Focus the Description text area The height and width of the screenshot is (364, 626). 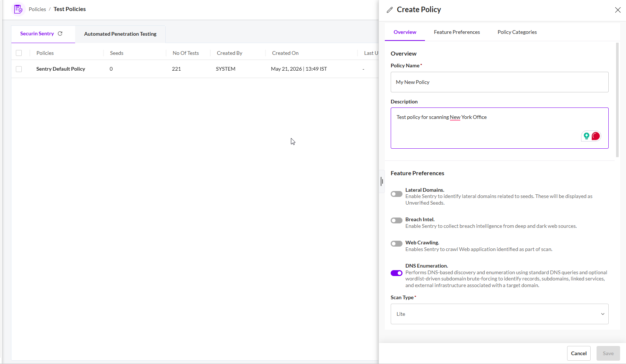coord(499,128)
